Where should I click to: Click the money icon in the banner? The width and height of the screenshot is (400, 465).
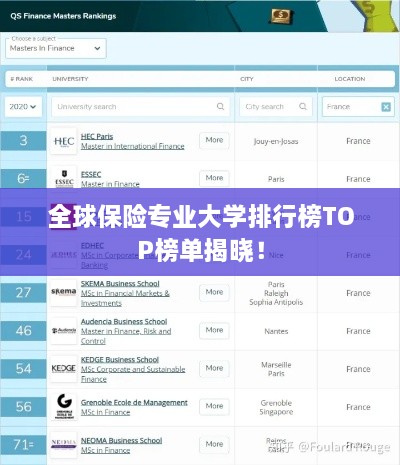click(281, 15)
